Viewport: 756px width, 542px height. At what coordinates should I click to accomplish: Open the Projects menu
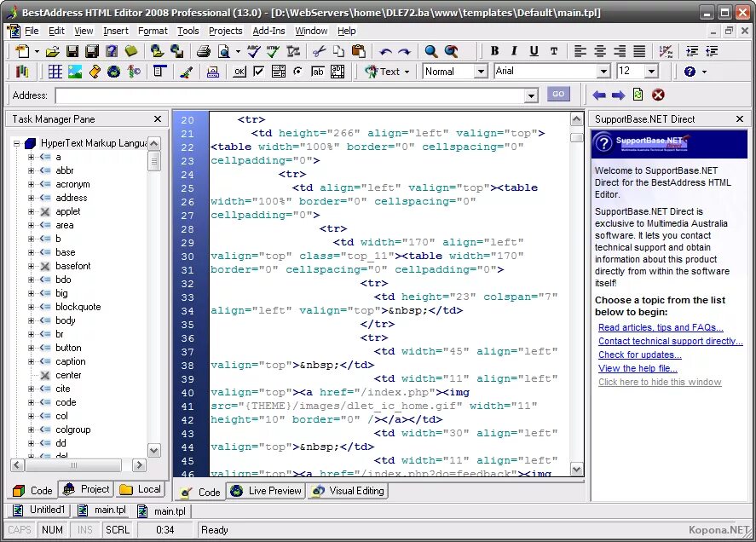coord(225,31)
